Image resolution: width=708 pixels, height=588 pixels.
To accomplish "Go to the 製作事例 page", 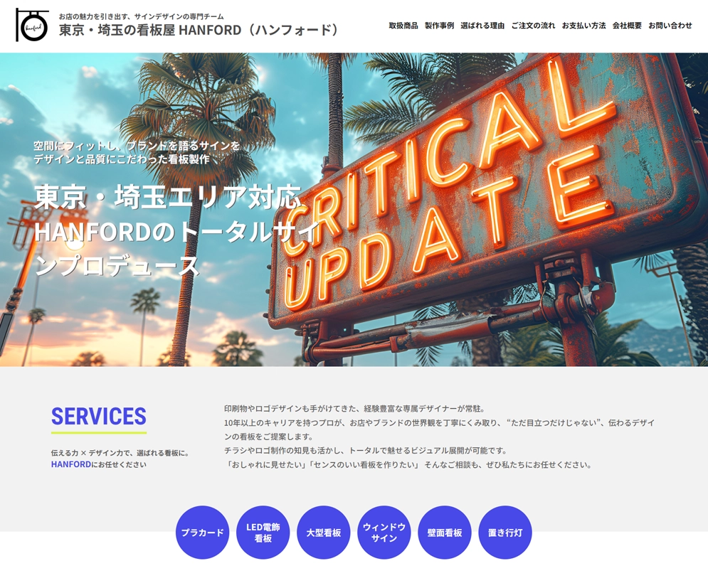I will (x=439, y=26).
